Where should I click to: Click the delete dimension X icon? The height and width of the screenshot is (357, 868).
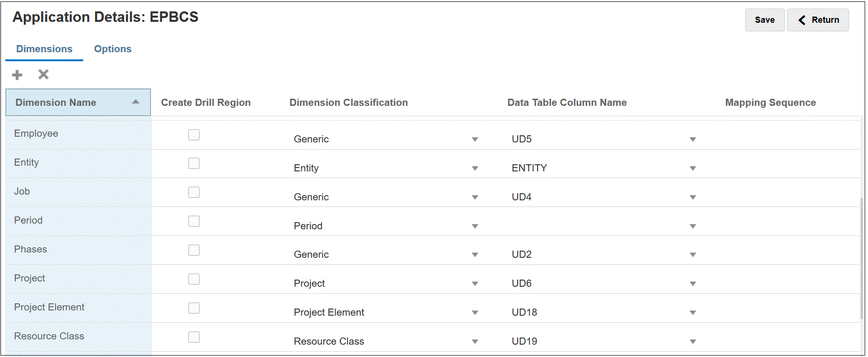coord(43,75)
